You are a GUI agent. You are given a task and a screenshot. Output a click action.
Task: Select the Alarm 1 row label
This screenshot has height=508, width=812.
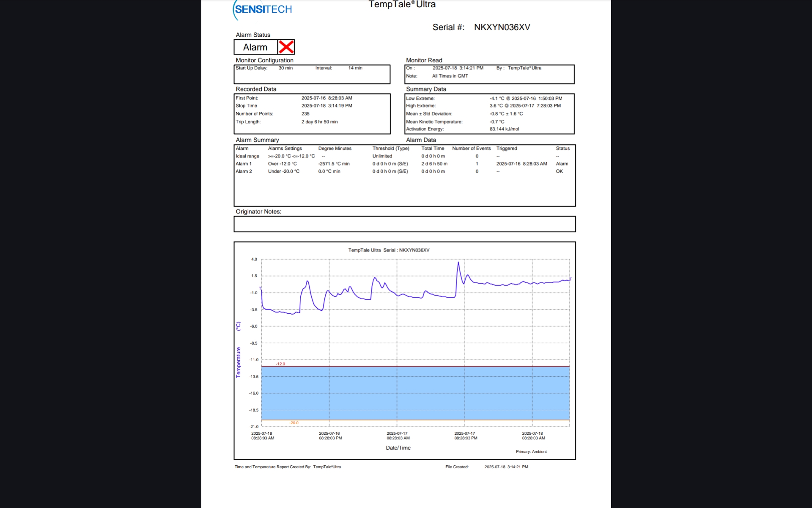click(244, 164)
